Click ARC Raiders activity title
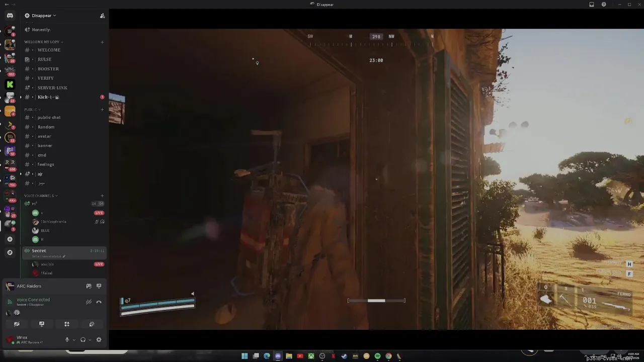This screenshot has height=362, width=644. pos(29,286)
